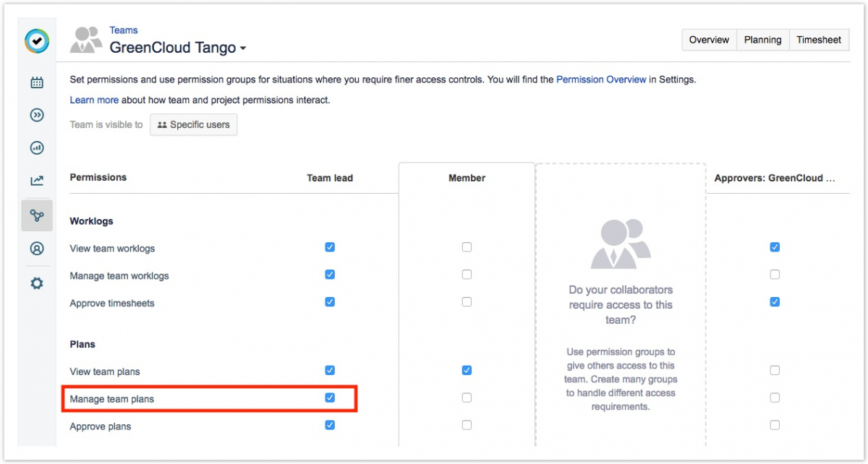Click the double-chevron circle sidebar icon

(37, 116)
